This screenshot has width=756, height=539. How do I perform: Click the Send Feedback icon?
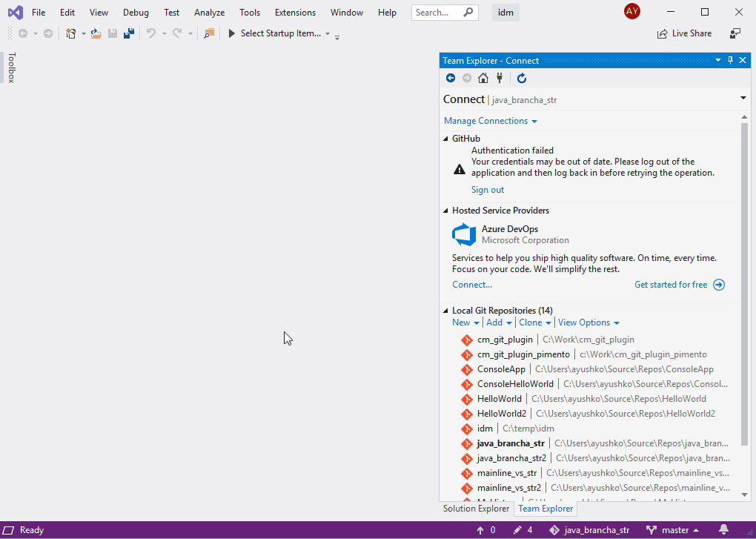point(735,33)
